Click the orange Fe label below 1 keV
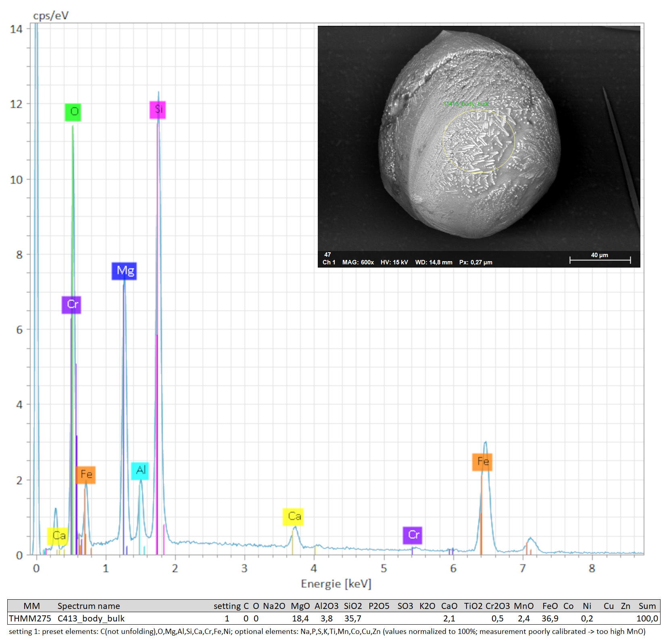 coord(85,475)
